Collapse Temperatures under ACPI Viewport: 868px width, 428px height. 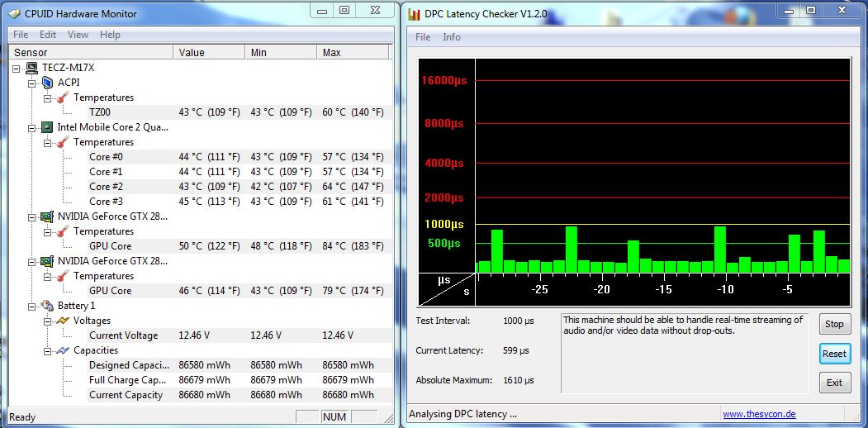coord(47,98)
